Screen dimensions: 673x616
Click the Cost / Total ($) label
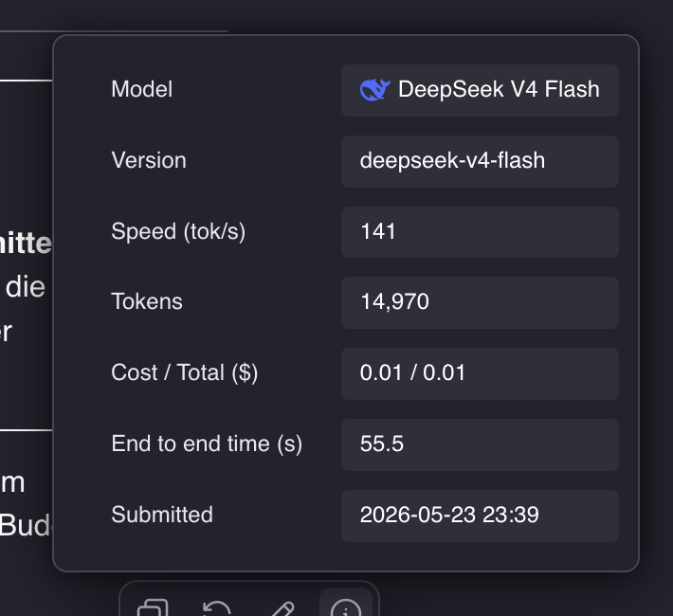point(185,372)
